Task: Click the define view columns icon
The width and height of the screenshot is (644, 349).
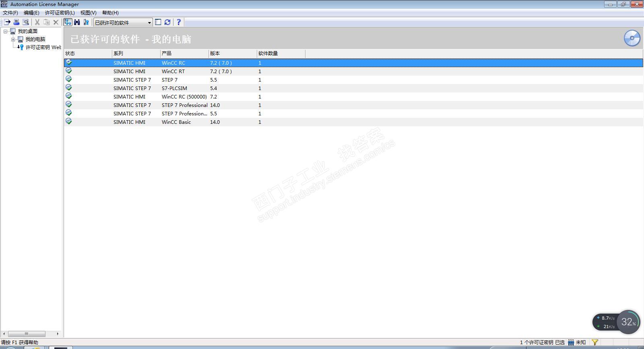Action: point(158,22)
